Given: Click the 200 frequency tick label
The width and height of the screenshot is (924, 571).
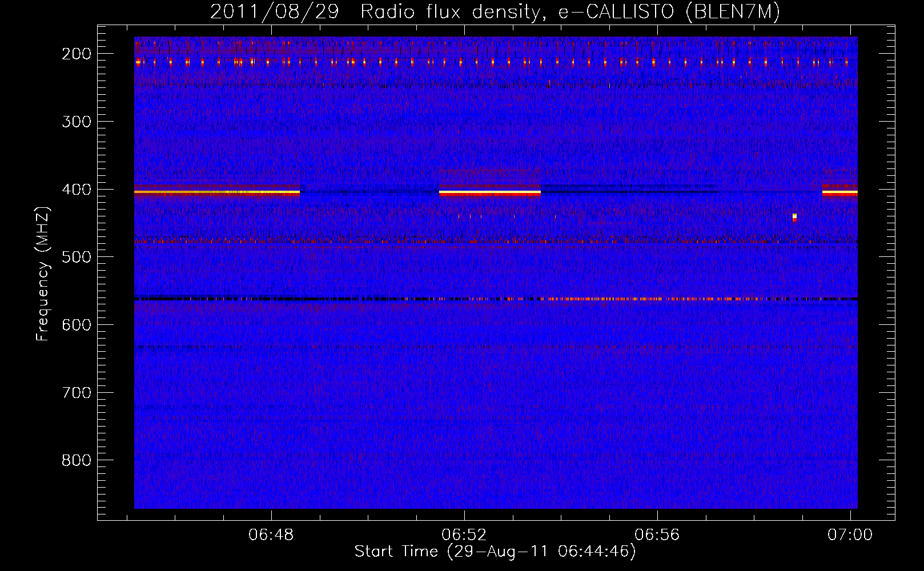Looking at the screenshot, I should coord(77,54).
